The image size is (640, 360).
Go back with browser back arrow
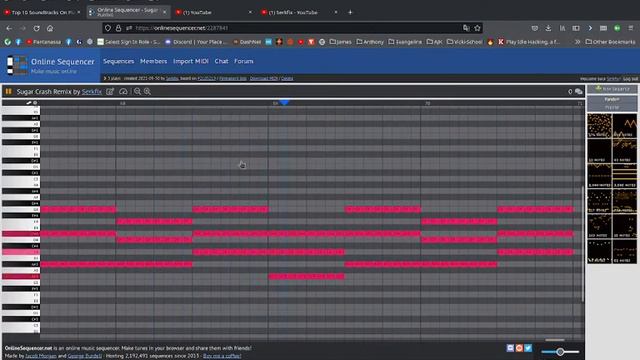click(x=9, y=28)
